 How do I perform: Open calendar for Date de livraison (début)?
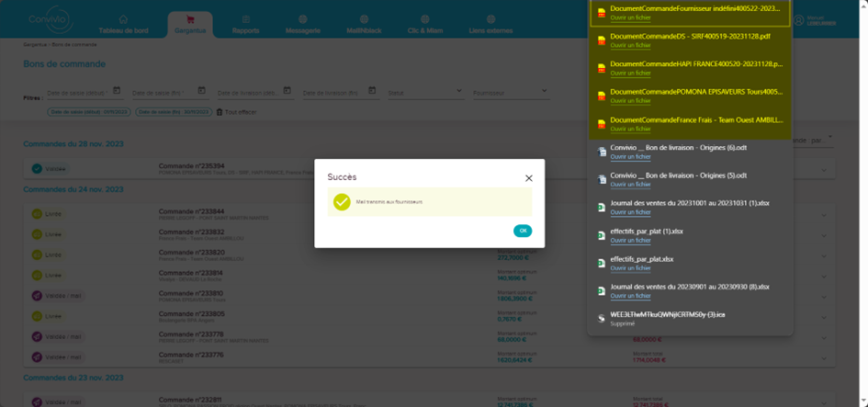click(x=287, y=90)
